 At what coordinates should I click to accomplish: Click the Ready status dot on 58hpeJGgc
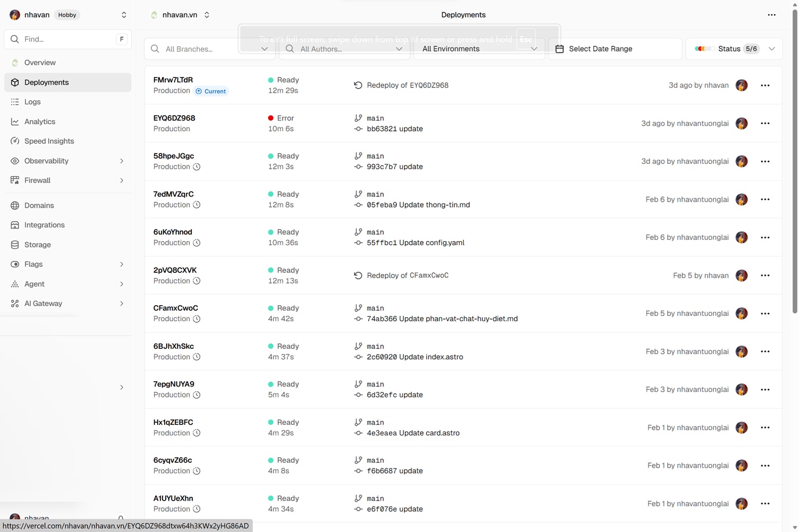coord(270,156)
